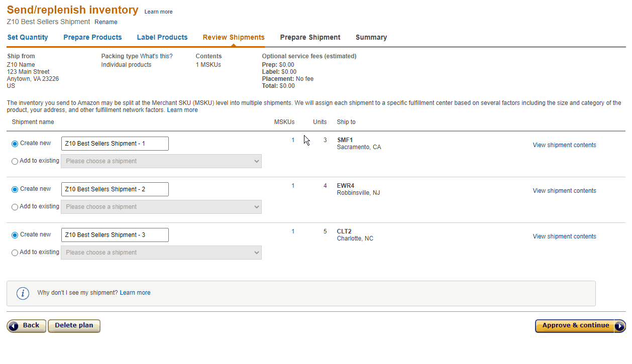Open the shipment dropdown in the CLT2 row
The width and height of the screenshot is (632, 364).
[x=161, y=252]
